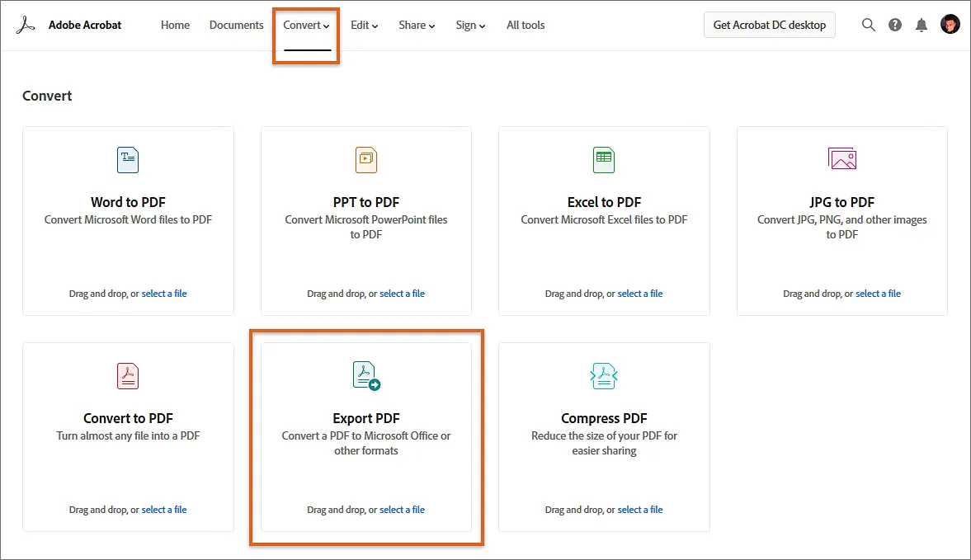The width and height of the screenshot is (971, 560).
Task: Click the Word to PDF tool icon
Action: 128,159
